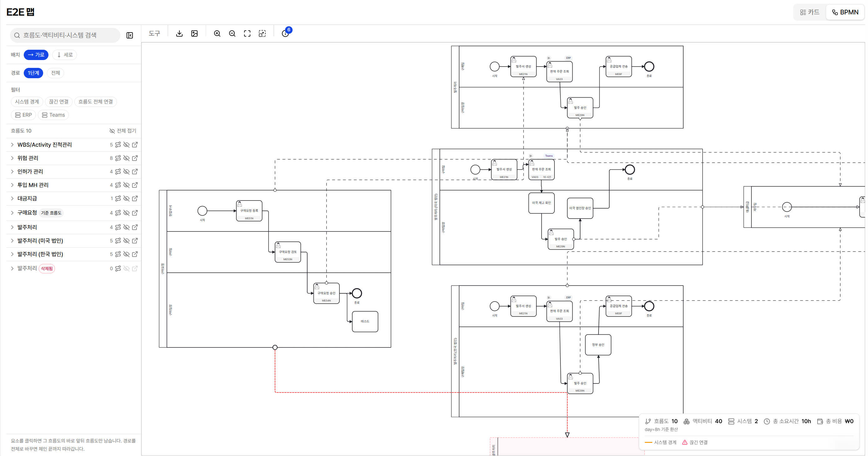868x456 pixels.
Task: Expand the 위험 관리 tree row
Action: (x=12, y=158)
